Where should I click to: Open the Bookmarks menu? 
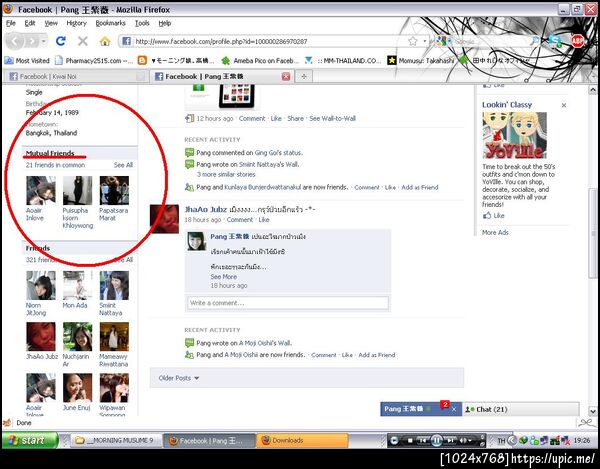click(x=110, y=23)
